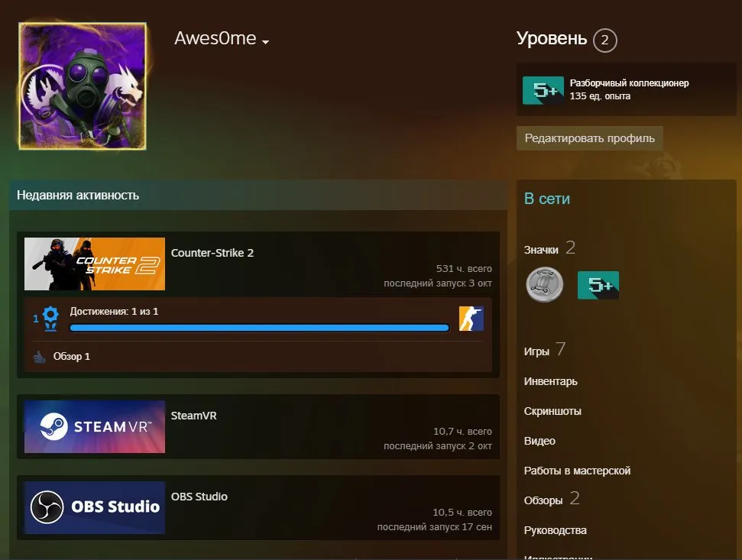
Task: Click the silver coin badge under Значки
Action: [x=545, y=285]
